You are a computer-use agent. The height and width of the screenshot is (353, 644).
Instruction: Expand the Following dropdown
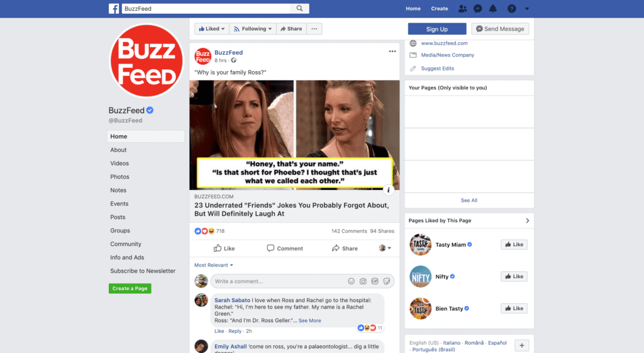(x=253, y=29)
